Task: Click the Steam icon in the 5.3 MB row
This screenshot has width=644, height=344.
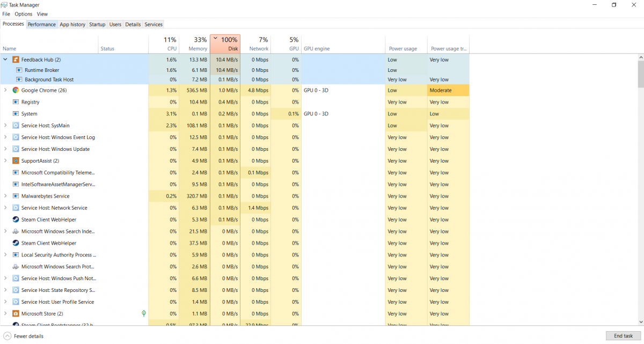Action: (x=16, y=219)
